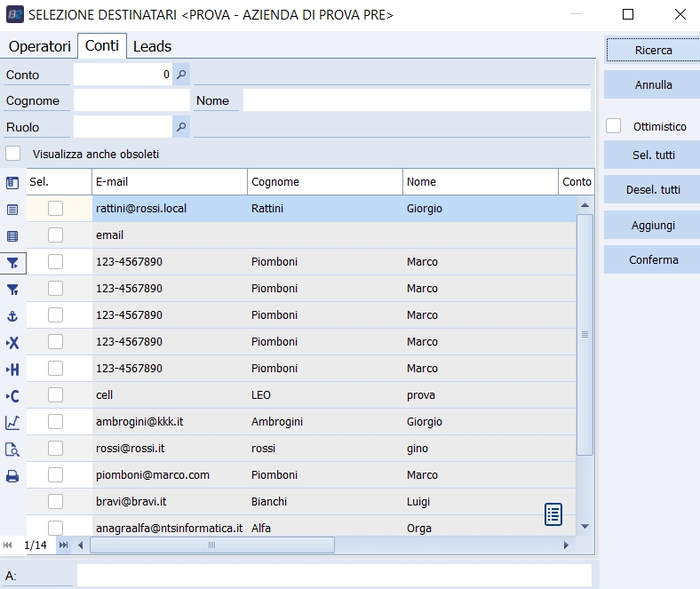The image size is (700, 589).
Task: Click the line chart icon in sidebar
Action: [12, 423]
